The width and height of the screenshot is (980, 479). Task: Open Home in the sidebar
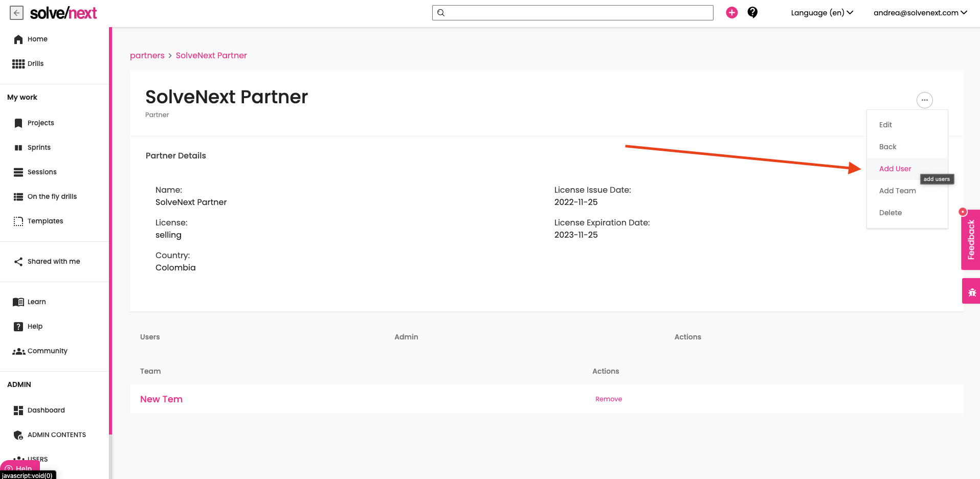tap(37, 39)
